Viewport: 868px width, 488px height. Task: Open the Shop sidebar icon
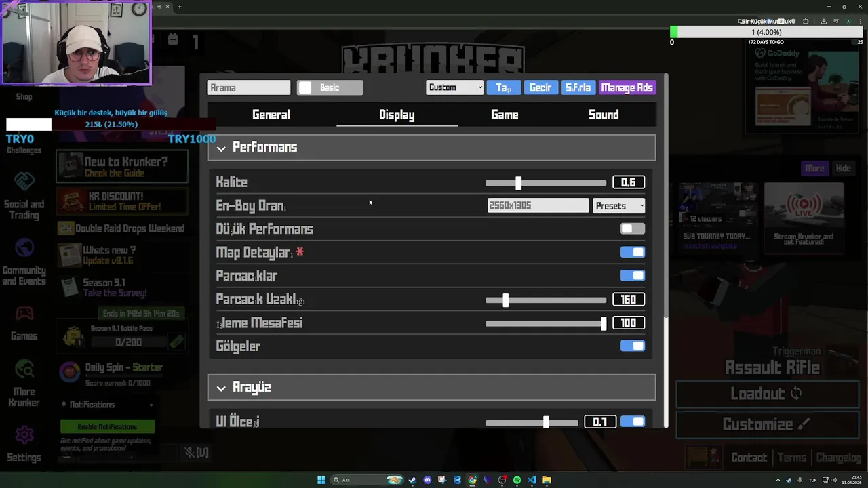[x=24, y=96]
